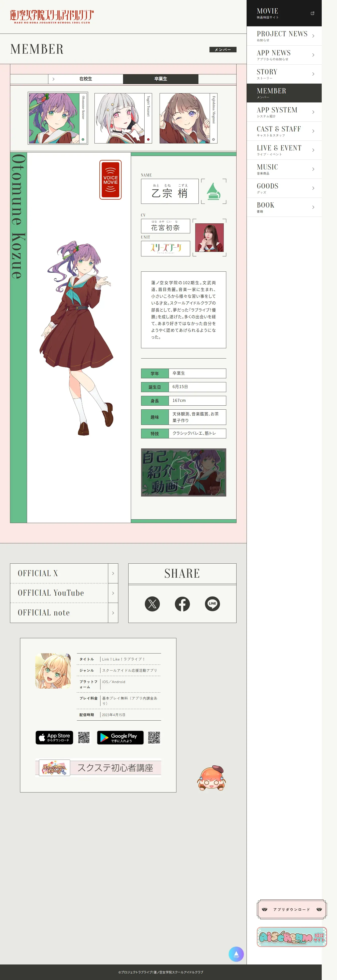Switch to the 在校生 tab
The image size is (337, 980).
(86, 79)
